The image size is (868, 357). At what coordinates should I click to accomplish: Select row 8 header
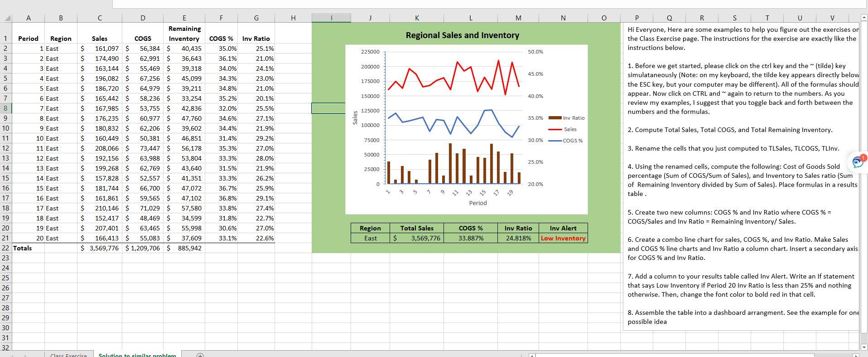pyautogui.click(x=6, y=108)
